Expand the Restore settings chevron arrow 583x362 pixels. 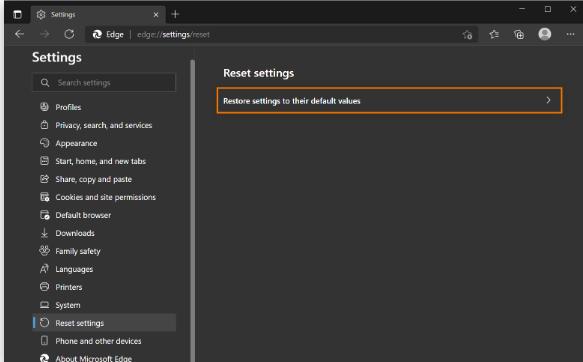point(548,100)
